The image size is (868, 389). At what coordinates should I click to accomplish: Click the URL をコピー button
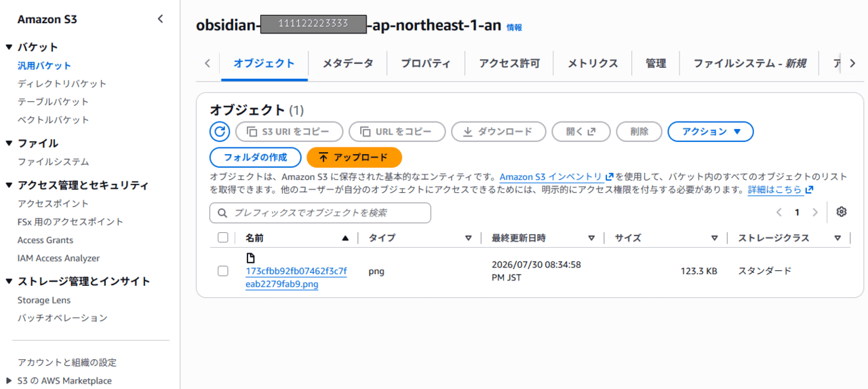tap(397, 132)
